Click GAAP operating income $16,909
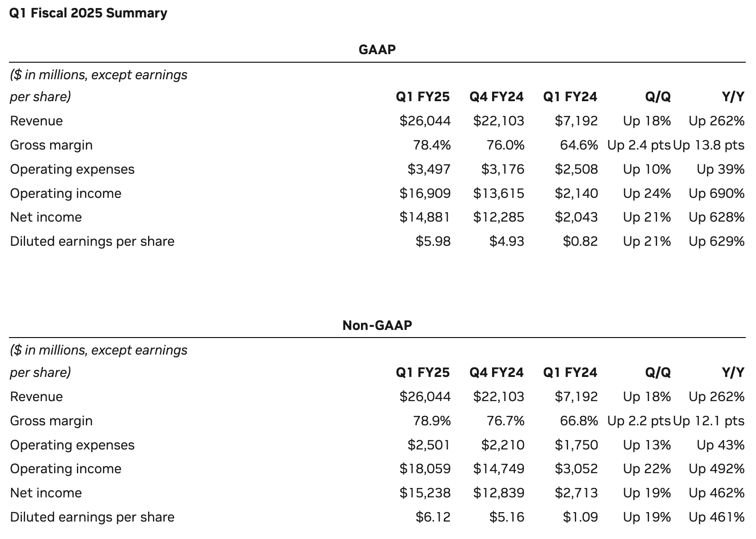This screenshot has width=756, height=539. coord(425,193)
